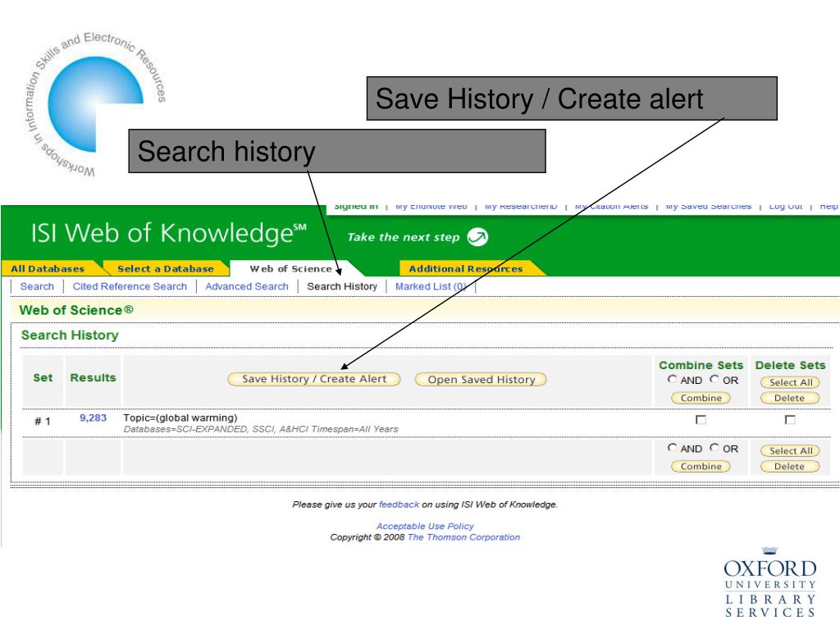This screenshot has width=840, height=630.
Task: Click the Search History section heading
Action: [x=70, y=336]
